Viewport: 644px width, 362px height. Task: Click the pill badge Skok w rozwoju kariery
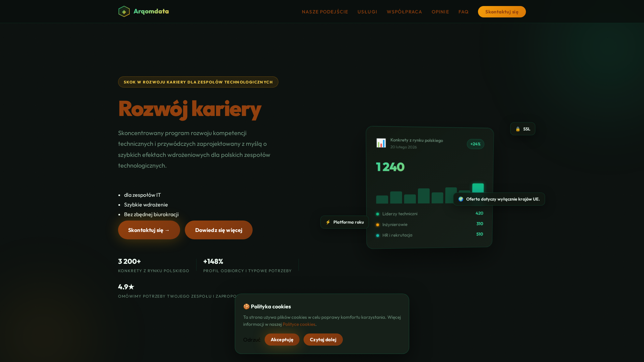pyautogui.click(x=198, y=82)
